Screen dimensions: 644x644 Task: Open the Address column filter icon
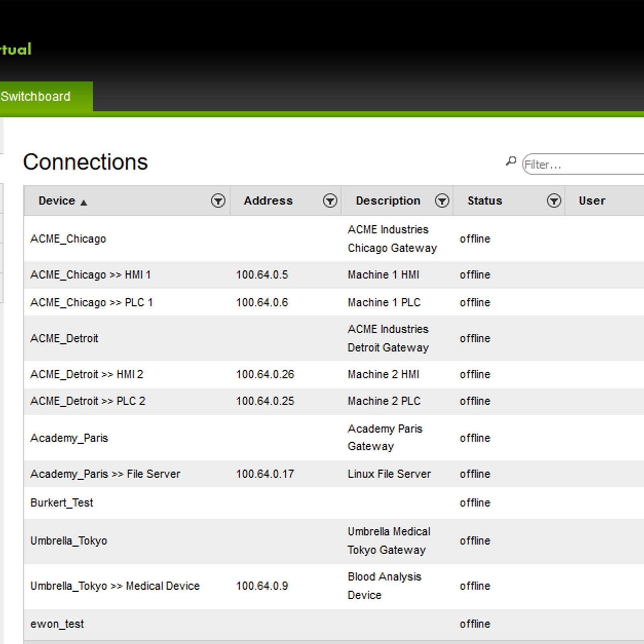tap(330, 200)
